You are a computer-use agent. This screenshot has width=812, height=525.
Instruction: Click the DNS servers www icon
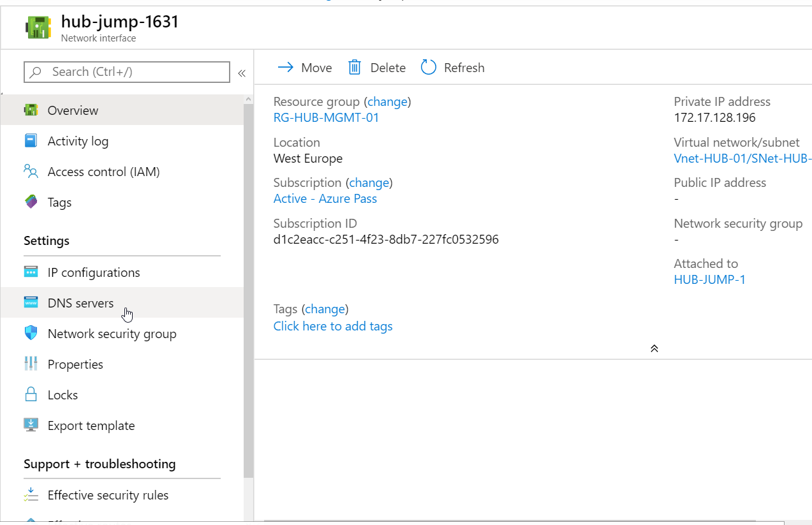31,303
